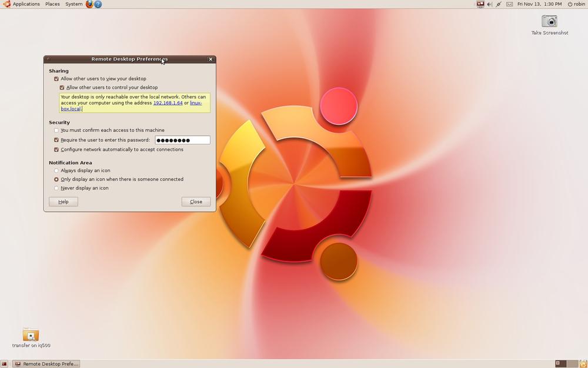
Task: Click the volume icon in the system tray
Action: [x=489, y=4]
